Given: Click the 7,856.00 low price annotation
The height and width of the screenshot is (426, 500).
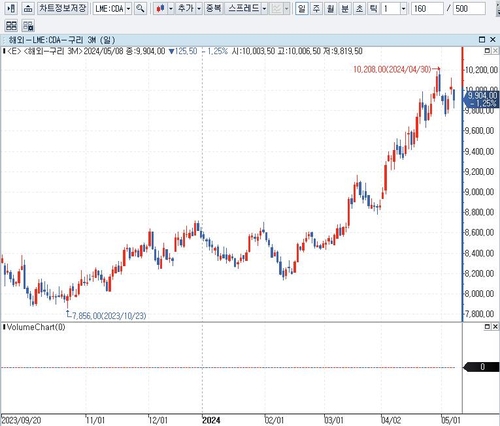Looking at the screenshot, I should point(109,315).
